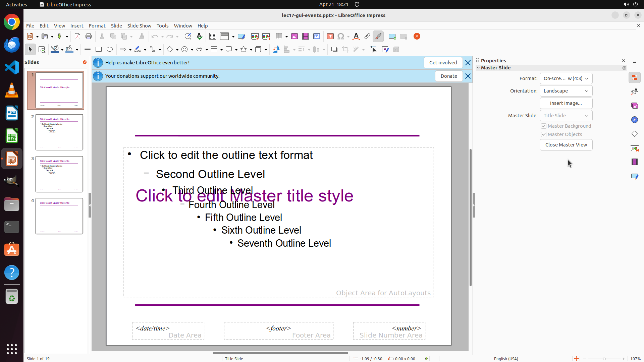Click the Export as PDF icon

[x=77, y=37]
